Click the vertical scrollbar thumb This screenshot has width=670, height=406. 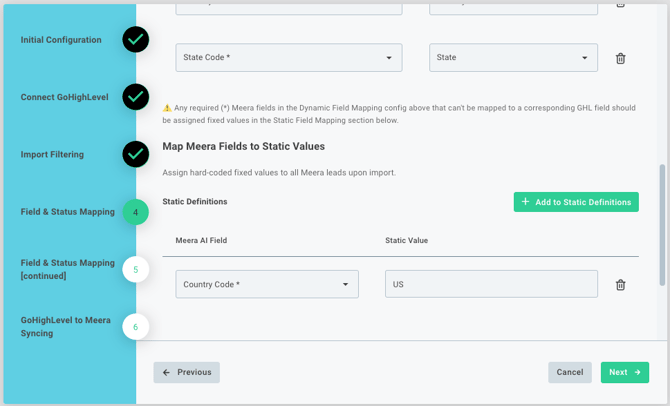pyautogui.click(x=662, y=225)
